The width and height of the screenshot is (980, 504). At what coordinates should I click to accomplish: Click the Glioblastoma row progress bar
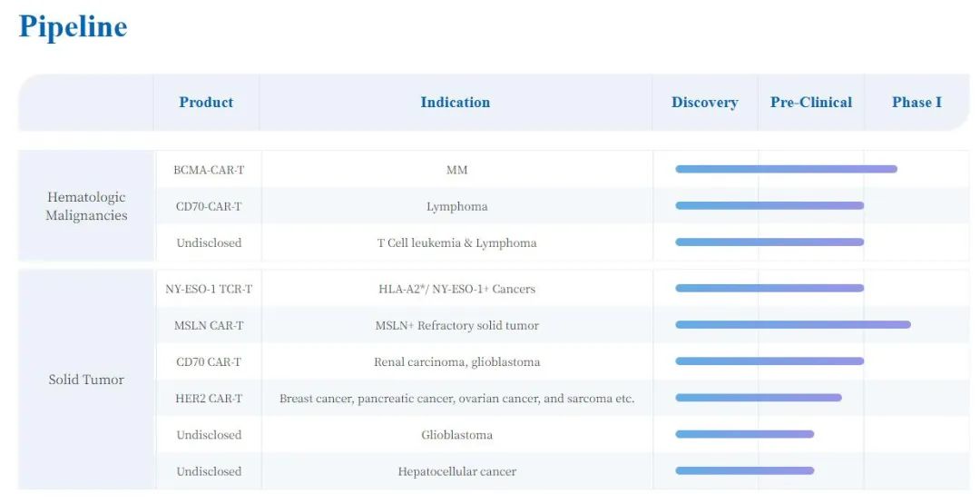(744, 434)
